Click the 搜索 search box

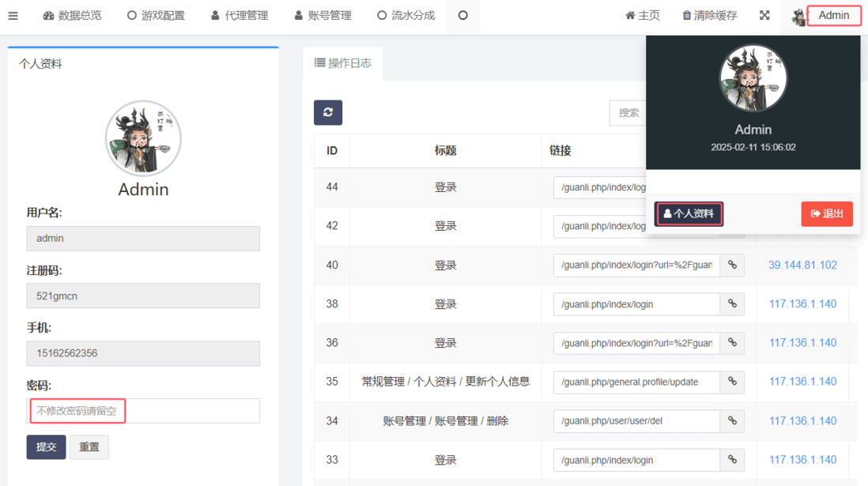[x=628, y=113]
